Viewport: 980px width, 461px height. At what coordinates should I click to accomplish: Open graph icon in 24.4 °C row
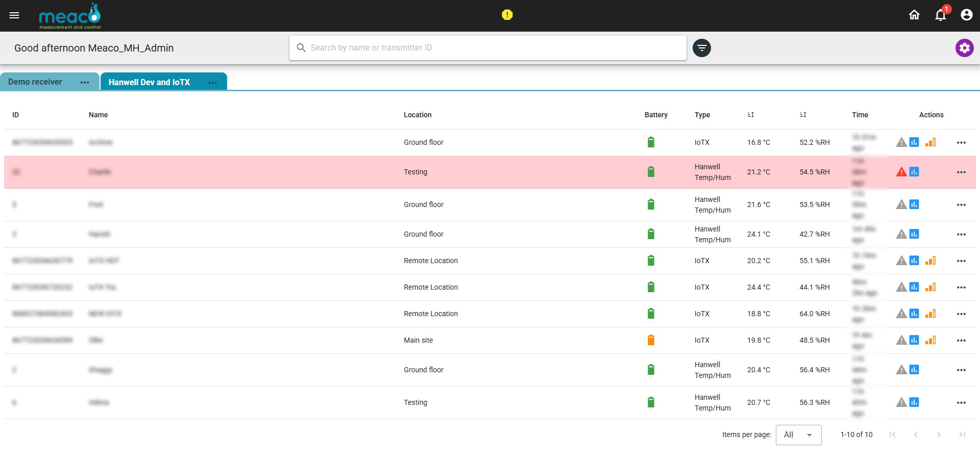pyautogui.click(x=914, y=287)
